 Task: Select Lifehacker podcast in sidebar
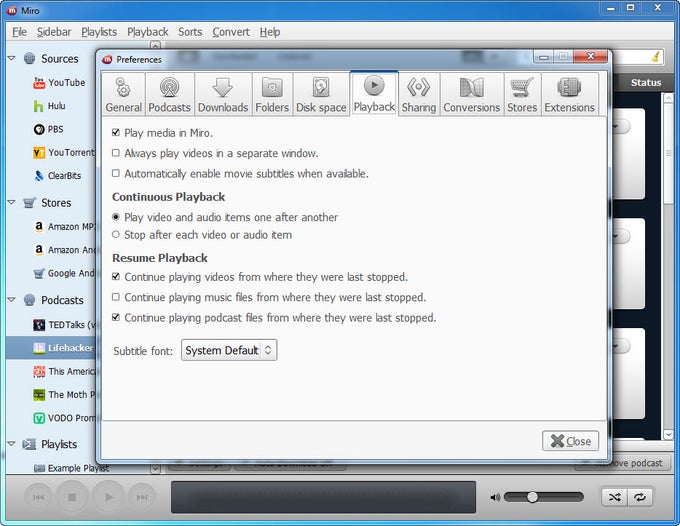click(51, 348)
